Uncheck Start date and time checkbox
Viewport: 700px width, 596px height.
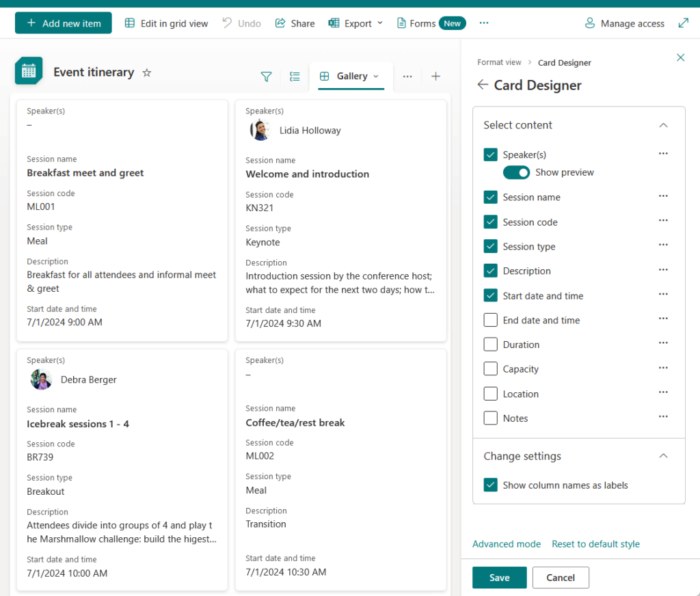491,295
